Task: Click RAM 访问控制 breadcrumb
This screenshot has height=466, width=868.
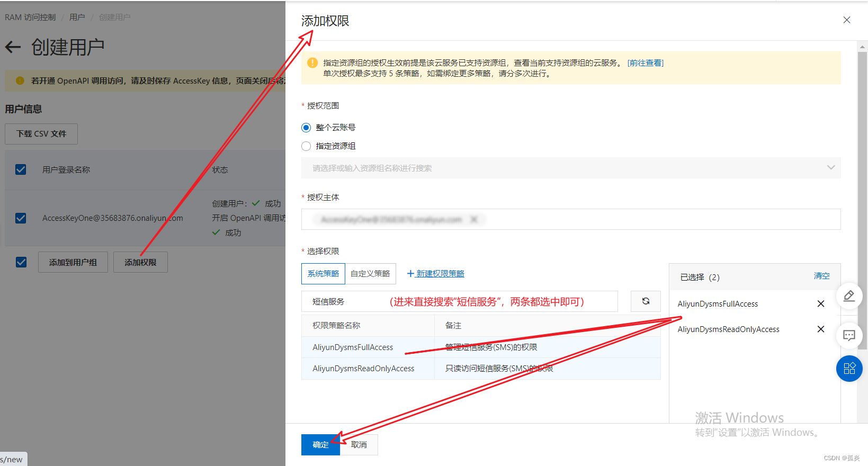Action: [x=30, y=17]
